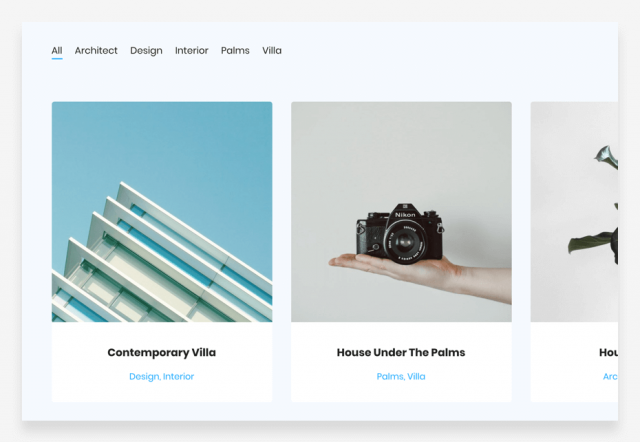Viewport: 640px width, 442px height.
Task: Click the blue active underline beneath All
Action: [x=57, y=59]
